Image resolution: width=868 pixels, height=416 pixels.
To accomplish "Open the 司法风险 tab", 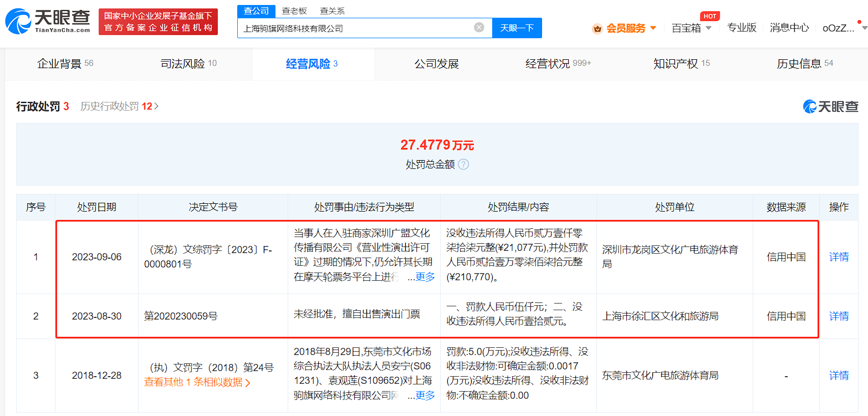I will pyautogui.click(x=188, y=64).
